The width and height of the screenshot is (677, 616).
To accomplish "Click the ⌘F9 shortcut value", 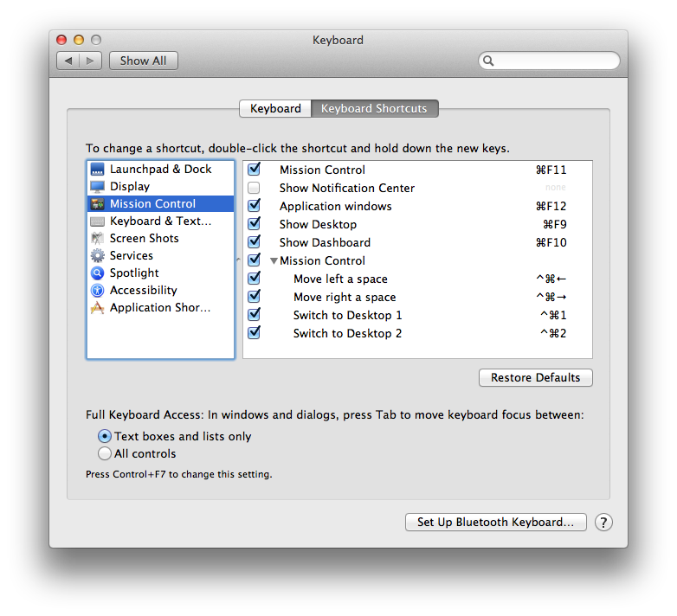I will [x=554, y=224].
